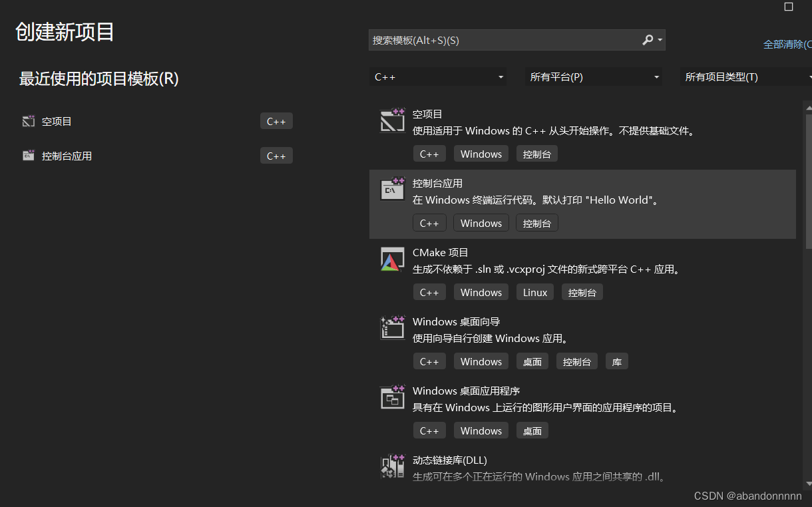The image size is (812, 507).
Task: Click the scrollbar down arrow
Action: point(808,484)
